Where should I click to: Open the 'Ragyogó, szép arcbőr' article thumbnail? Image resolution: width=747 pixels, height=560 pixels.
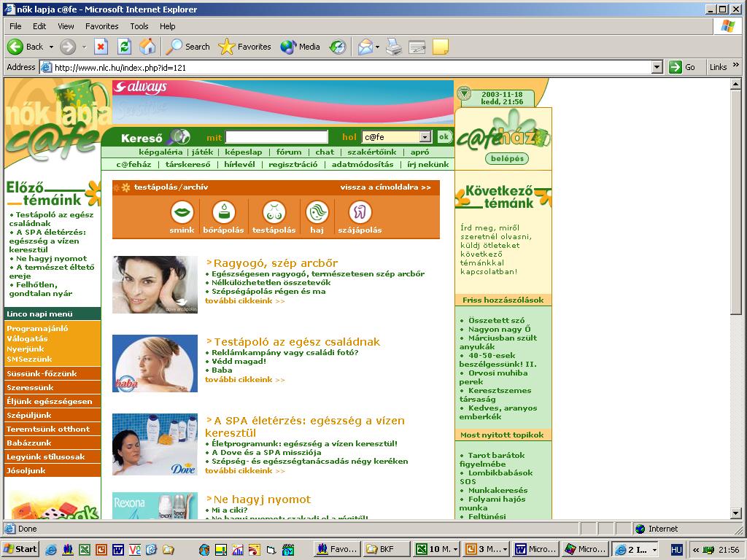click(155, 285)
